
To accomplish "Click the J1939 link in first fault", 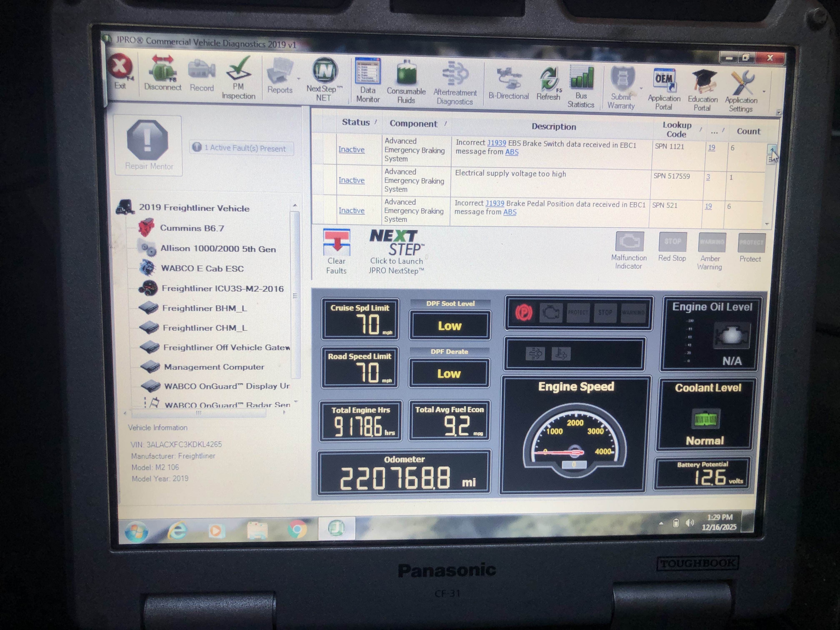I will 496,143.
